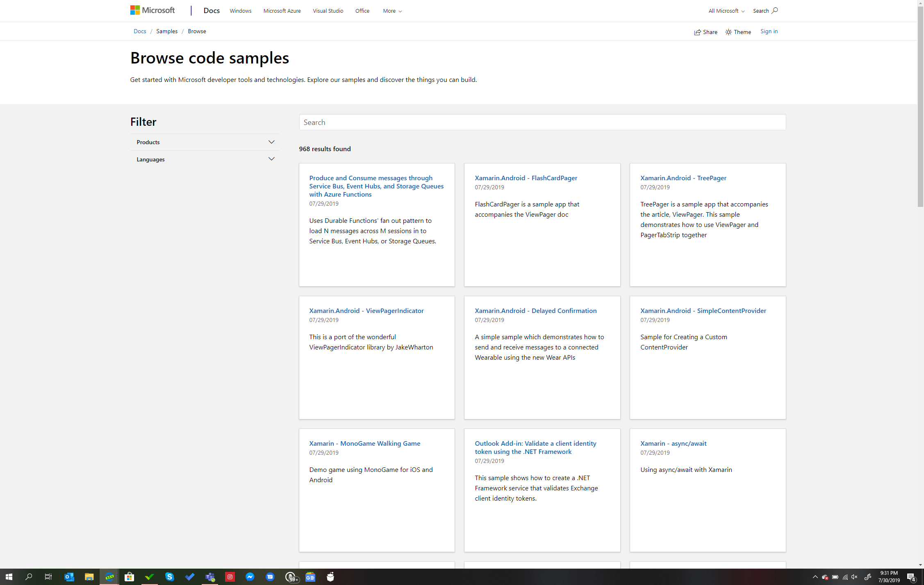Image resolution: width=924 pixels, height=585 pixels.
Task: Click the page's vertical scrollbar thumb
Action: pyautogui.click(x=920, y=107)
